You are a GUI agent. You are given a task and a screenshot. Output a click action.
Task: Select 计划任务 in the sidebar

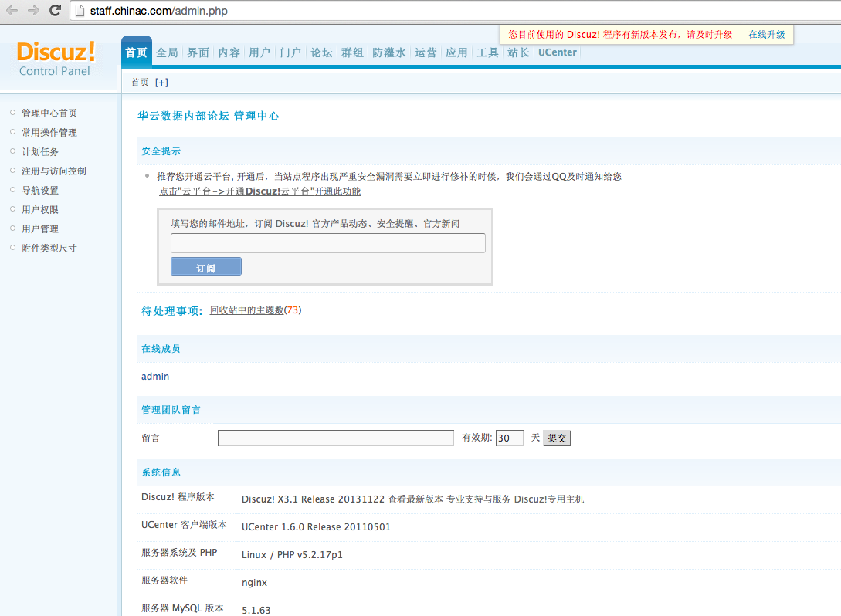pyautogui.click(x=40, y=152)
